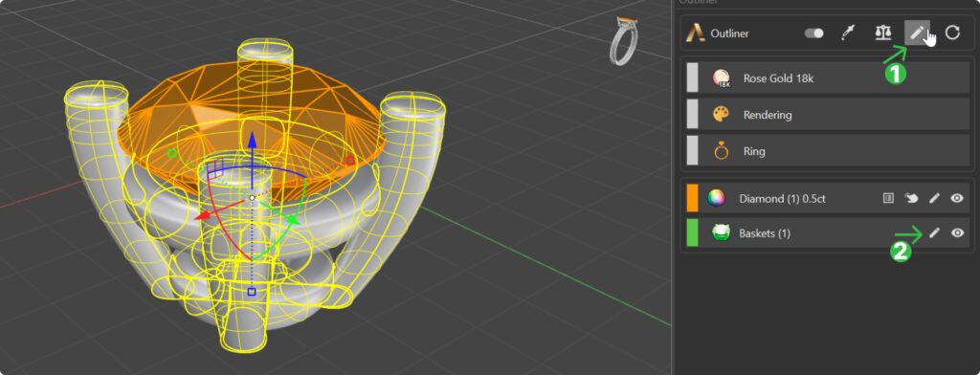The image size is (980, 375).
Task: Hide the Diamond (1) 0.5ct item
Action: click(957, 198)
